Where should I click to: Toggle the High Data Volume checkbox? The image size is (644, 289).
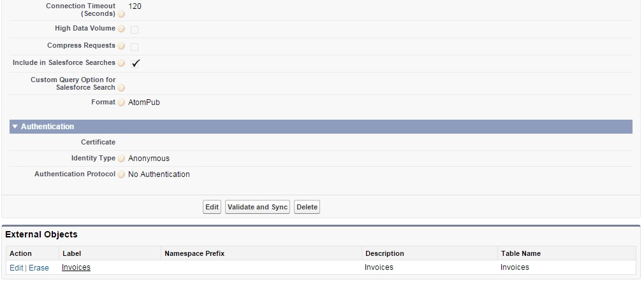(135, 29)
